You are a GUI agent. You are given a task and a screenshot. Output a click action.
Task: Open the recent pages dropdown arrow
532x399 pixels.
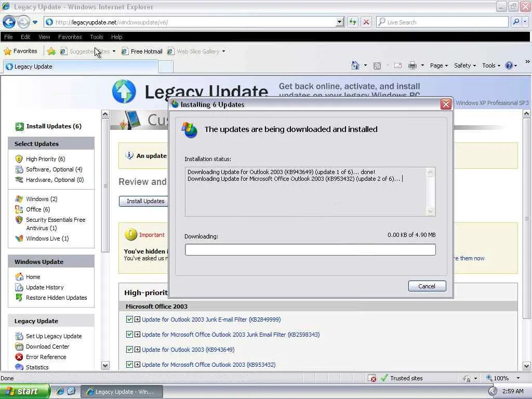tap(35, 22)
